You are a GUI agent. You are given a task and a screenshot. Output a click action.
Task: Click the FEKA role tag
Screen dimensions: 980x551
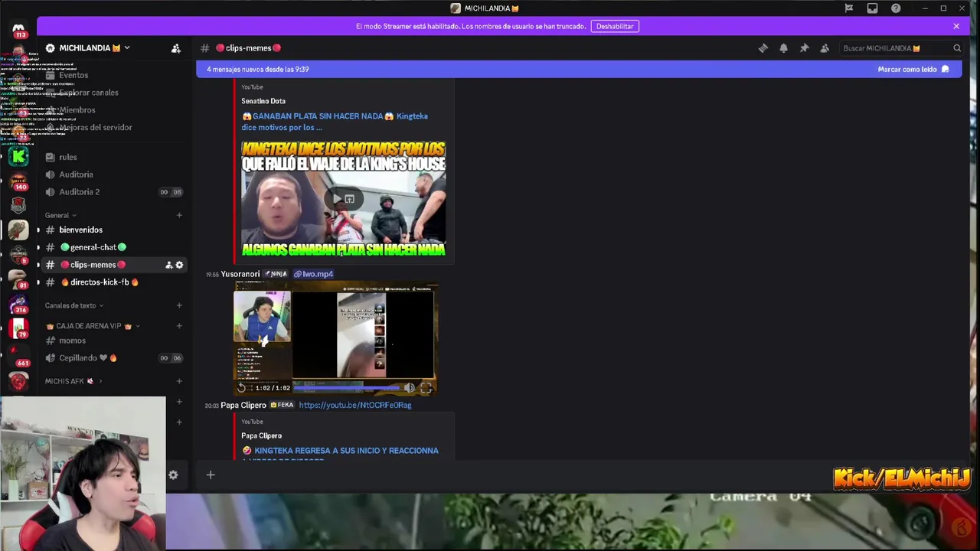[283, 405]
